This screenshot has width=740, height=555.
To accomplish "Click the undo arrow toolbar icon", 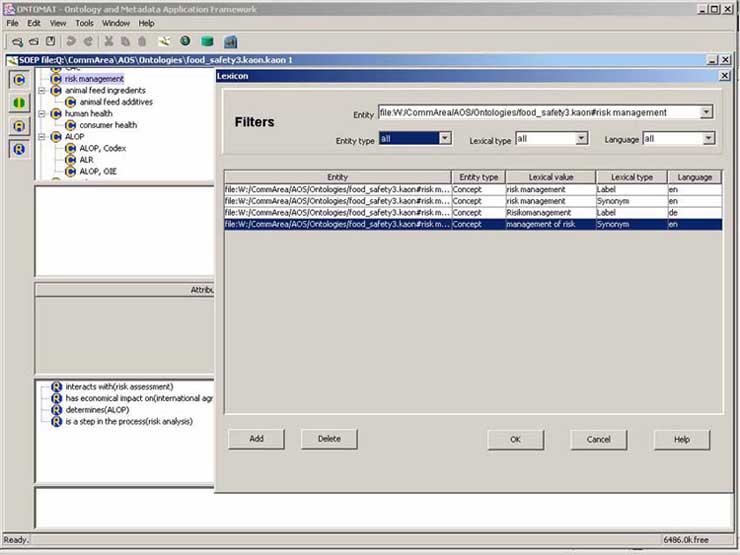I will (x=71, y=42).
